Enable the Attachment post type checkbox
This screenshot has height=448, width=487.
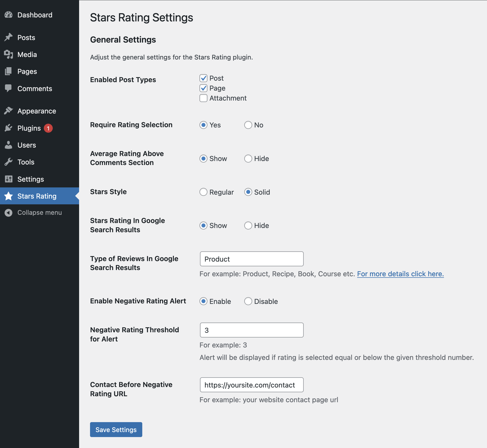(203, 98)
